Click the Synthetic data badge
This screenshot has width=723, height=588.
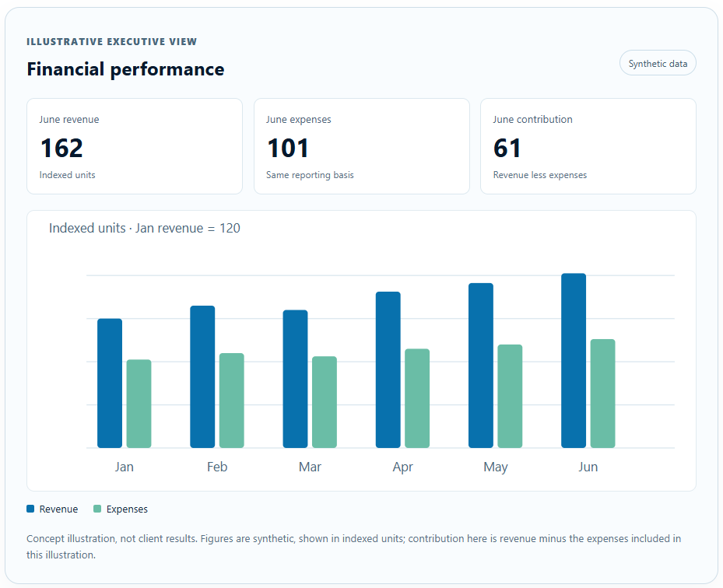[658, 63]
